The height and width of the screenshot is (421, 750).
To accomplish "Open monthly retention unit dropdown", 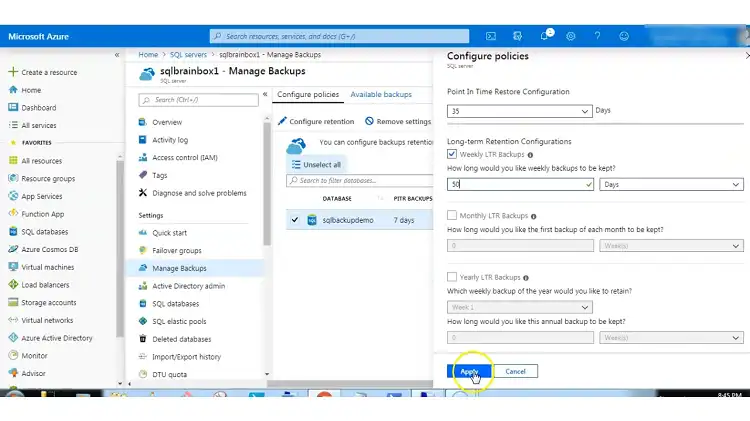I will point(671,245).
